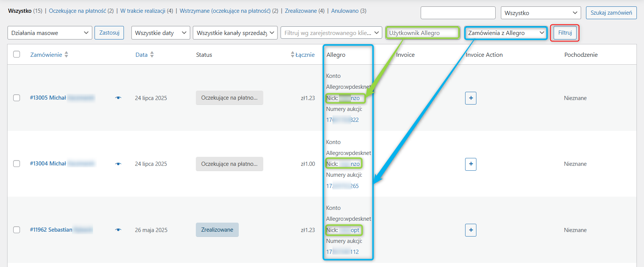The width and height of the screenshot is (644, 267).
Task: Click the plus invoice action for order #11962
Action: (x=470, y=230)
